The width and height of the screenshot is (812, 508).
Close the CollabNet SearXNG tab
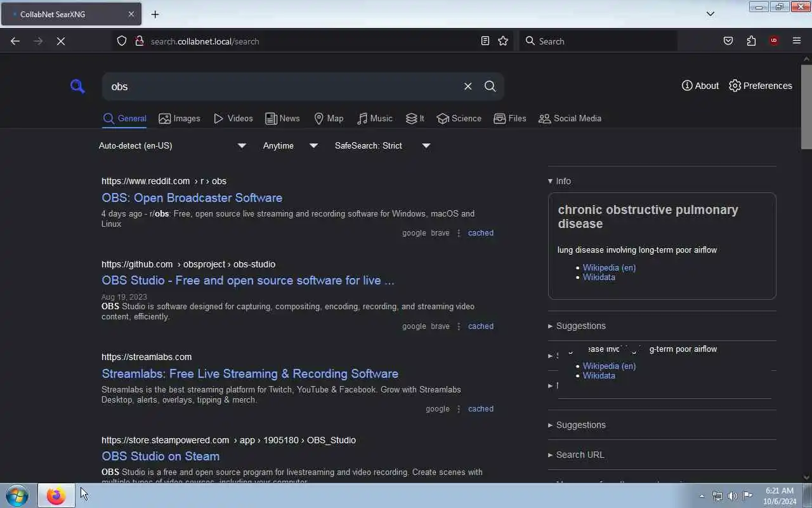click(131, 14)
